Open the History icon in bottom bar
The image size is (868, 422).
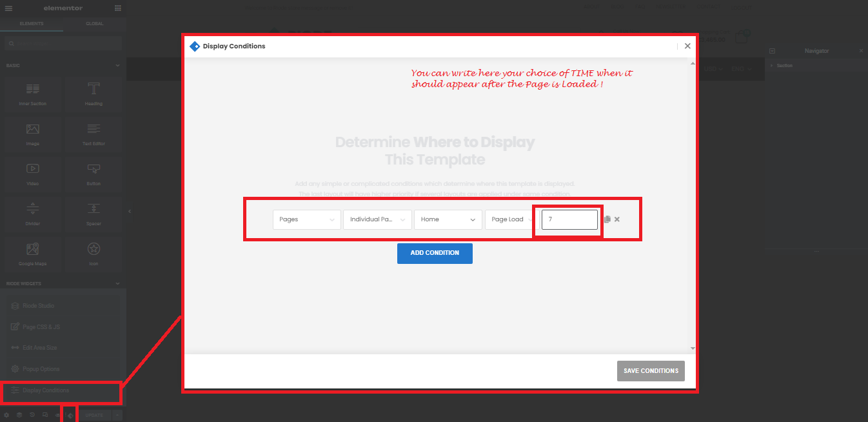32,415
